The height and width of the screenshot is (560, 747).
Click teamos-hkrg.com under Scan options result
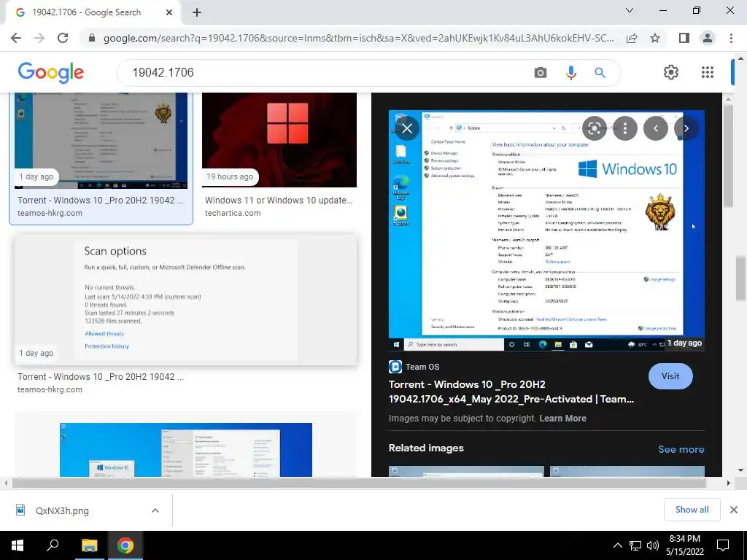click(50, 389)
